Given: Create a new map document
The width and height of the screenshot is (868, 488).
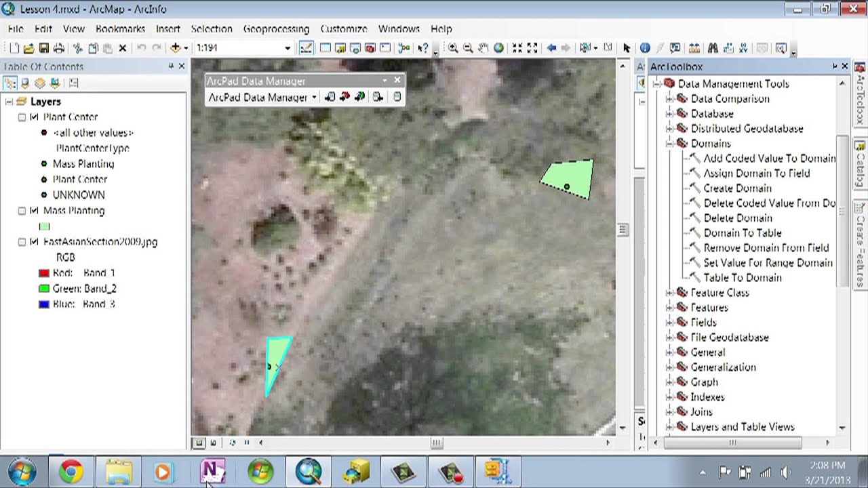Looking at the screenshot, I should (14, 48).
